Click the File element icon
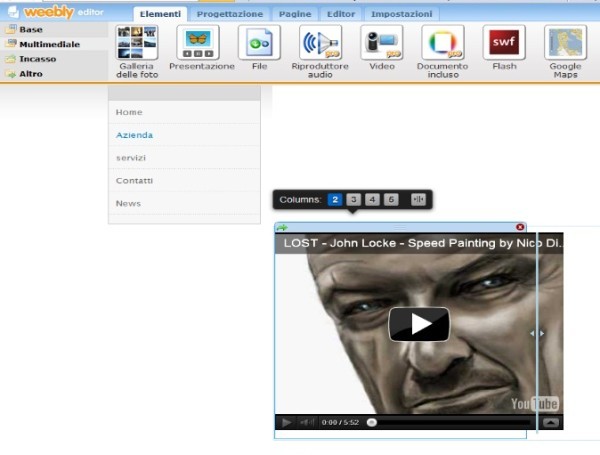 pos(260,43)
